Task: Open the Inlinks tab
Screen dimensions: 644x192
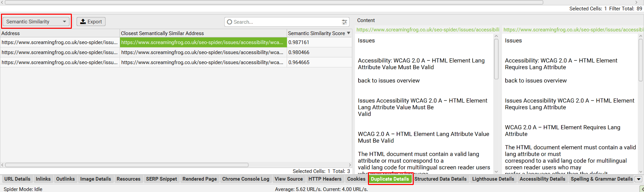Action: pos(43,179)
